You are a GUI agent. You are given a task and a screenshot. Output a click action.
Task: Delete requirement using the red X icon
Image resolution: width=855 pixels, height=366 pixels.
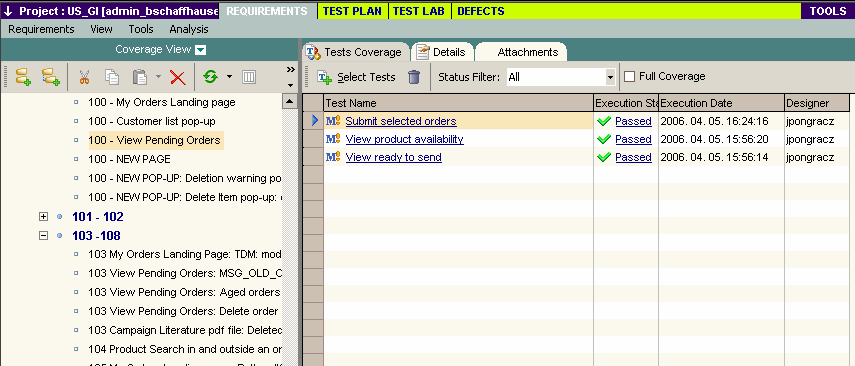(x=178, y=77)
